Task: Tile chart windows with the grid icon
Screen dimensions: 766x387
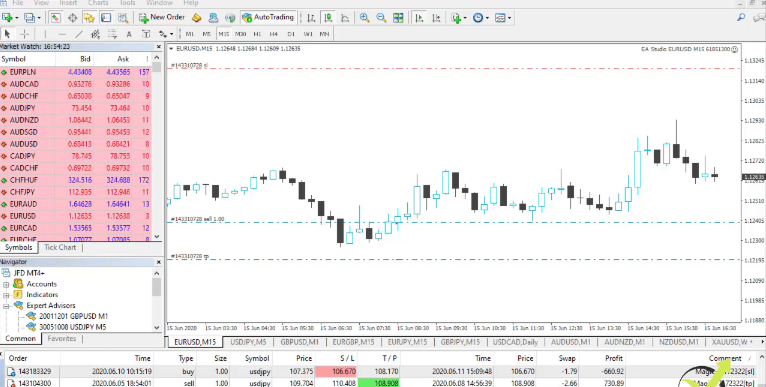Action: click(x=398, y=18)
